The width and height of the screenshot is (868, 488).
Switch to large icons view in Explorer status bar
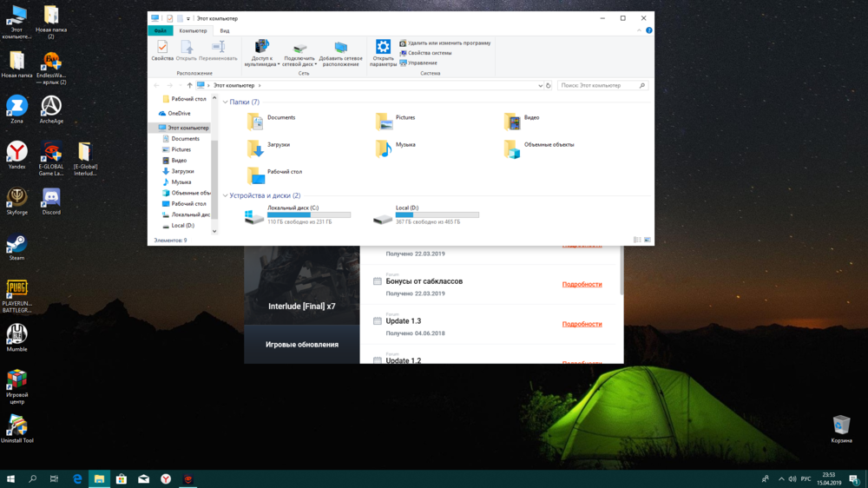click(647, 240)
